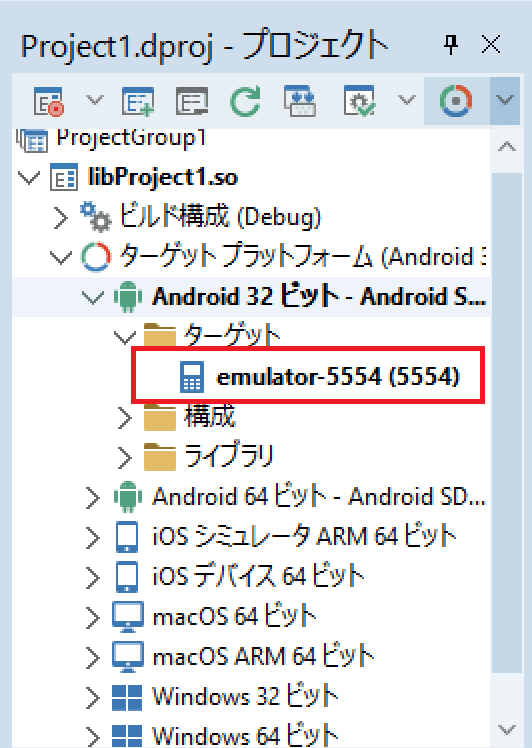
Task: Collapse ターゲット プラットフォーム node
Action: [x=61, y=258]
